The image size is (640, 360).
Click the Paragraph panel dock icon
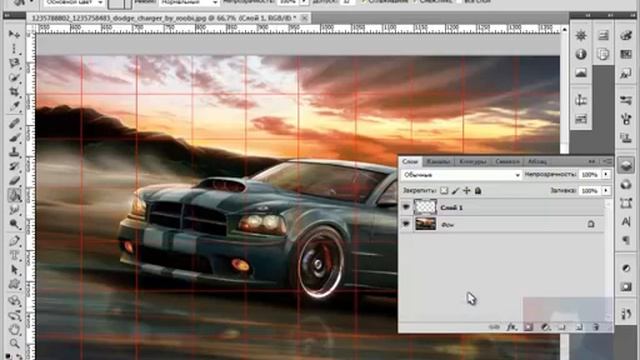[626, 240]
